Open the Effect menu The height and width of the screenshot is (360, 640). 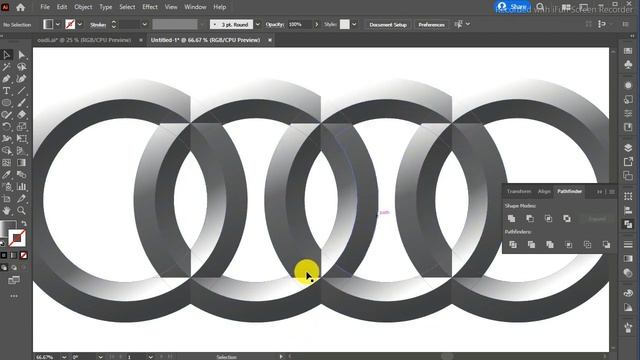tap(150, 7)
